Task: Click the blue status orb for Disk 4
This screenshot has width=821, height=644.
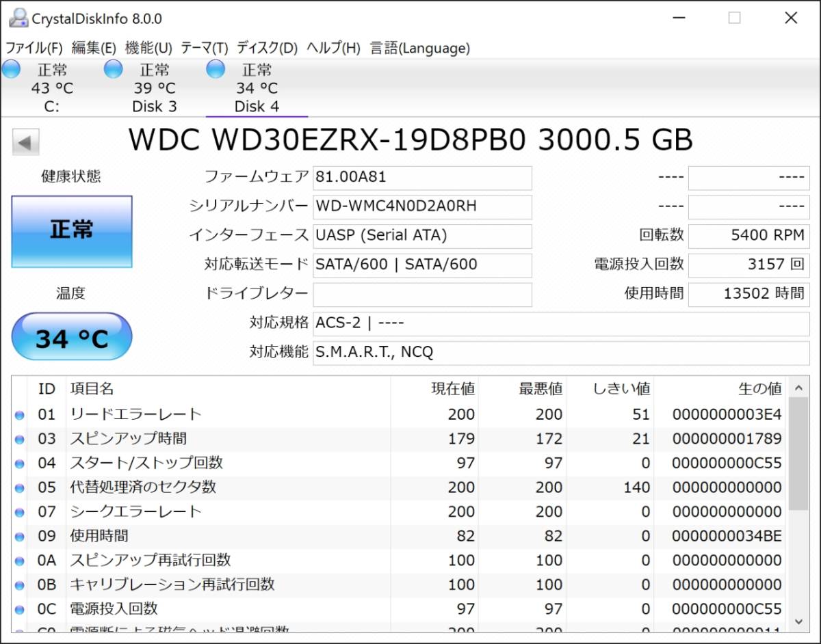Action: pos(216,68)
